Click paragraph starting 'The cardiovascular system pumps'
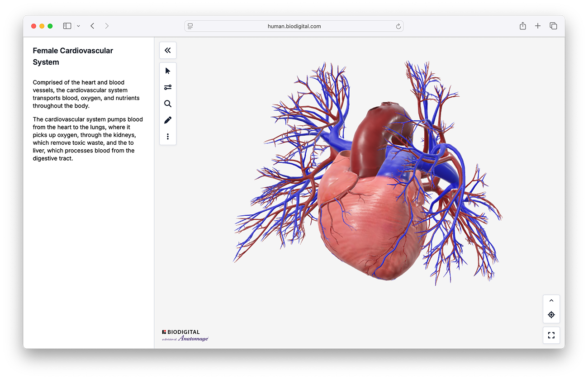The image size is (588, 379). tap(88, 139)
